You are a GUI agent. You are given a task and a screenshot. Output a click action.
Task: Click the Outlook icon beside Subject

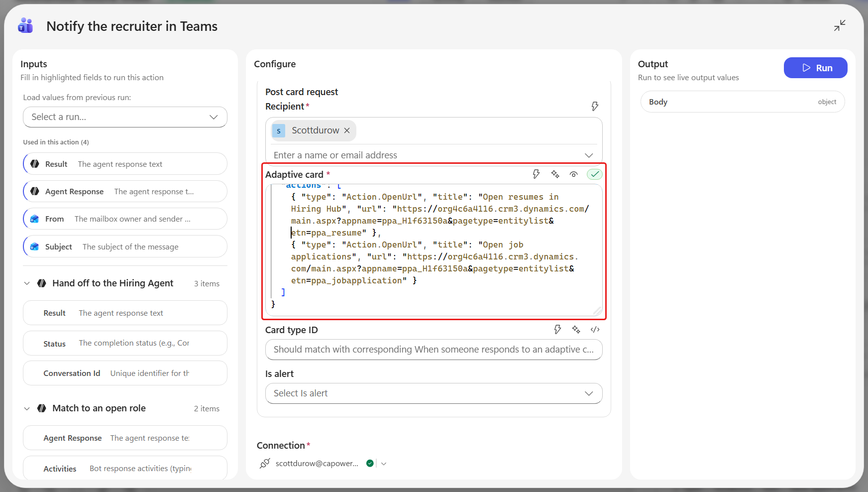click(x=35, y=246)
